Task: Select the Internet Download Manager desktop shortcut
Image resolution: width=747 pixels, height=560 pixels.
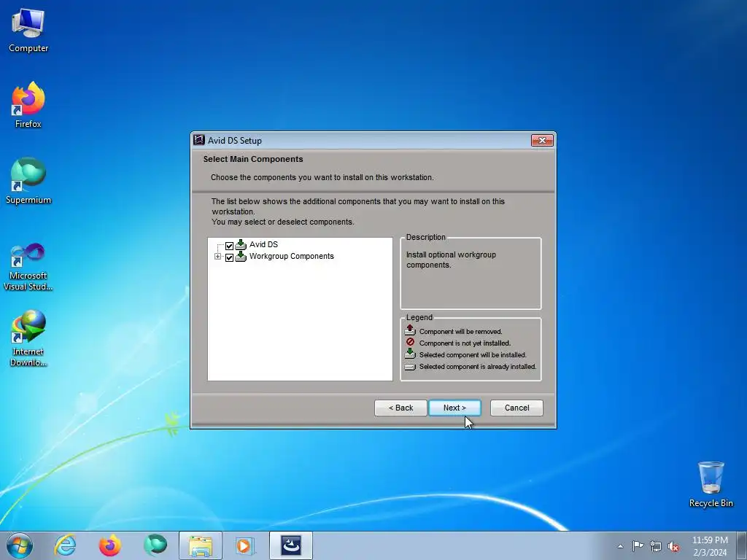Action: (28, 338)
